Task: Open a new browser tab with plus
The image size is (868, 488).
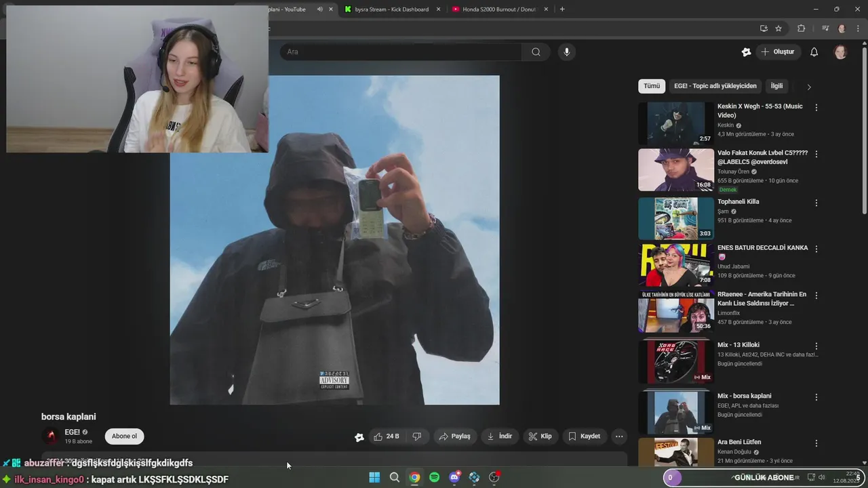Action: (562, 9)
